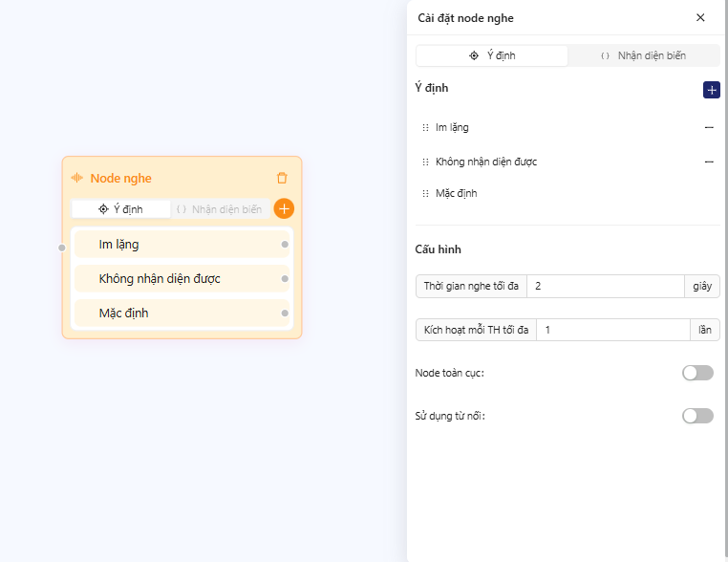728x562 pixels.
Task: Click the waveform icon beside Node nghe
Action: [x=77, y=178]
